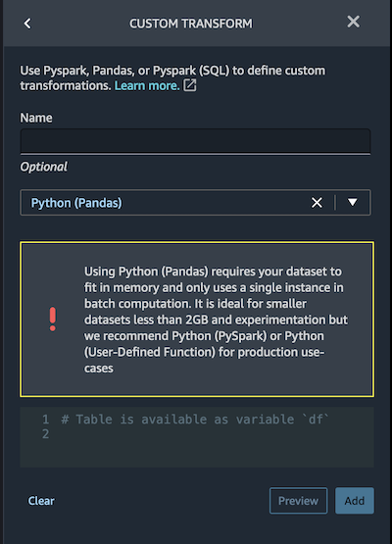Image resolution: width=392 pixels, height=544 pixels.
Task: Click the Name field label
Action: pos(36,118)
